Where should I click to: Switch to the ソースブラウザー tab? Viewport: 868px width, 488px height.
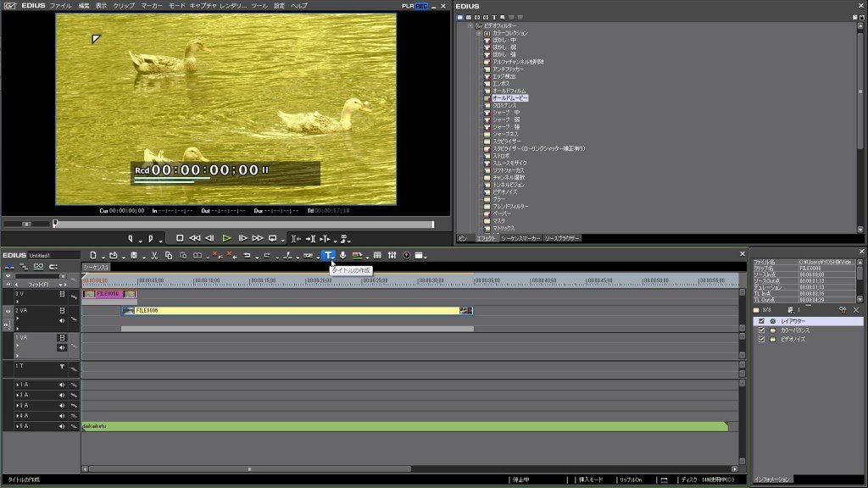point(562,238)
